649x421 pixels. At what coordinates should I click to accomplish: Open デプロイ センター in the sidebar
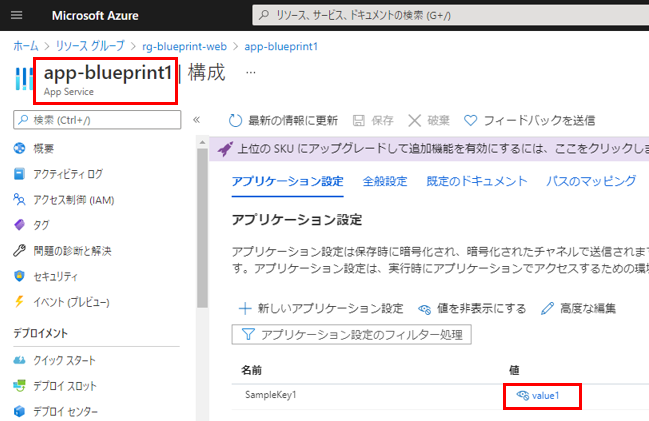tap(65, 412)
